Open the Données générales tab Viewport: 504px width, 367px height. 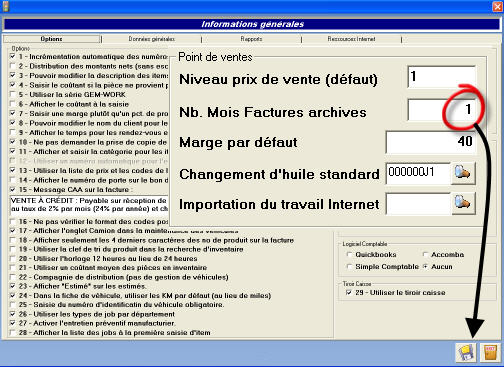pyautogui.click(x=152, y=39)
